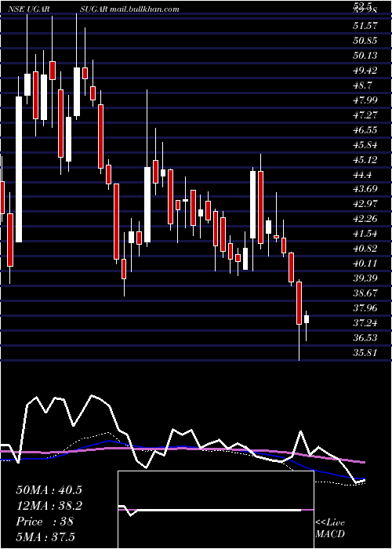
Task: Click the 51.57 price axis label
Action: pos(365,26)
